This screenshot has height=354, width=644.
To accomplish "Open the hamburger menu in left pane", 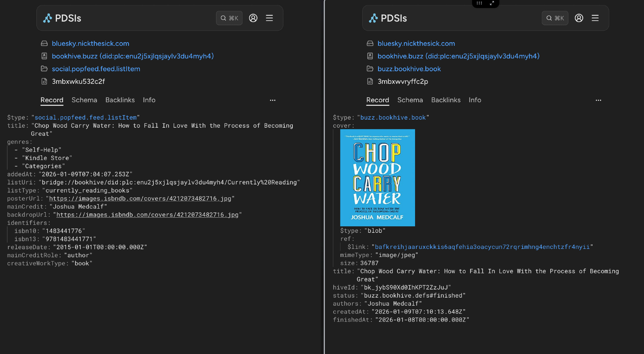I will coord(269,18).
